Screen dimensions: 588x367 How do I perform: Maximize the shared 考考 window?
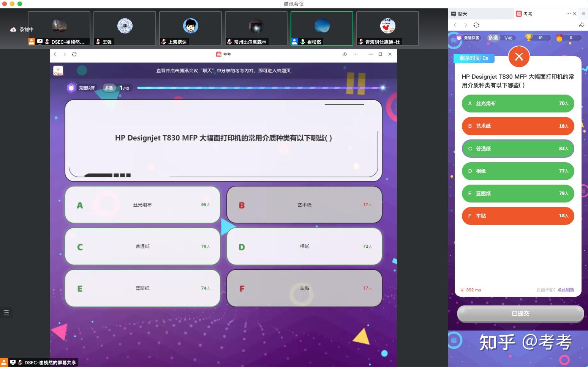point(380,54)
